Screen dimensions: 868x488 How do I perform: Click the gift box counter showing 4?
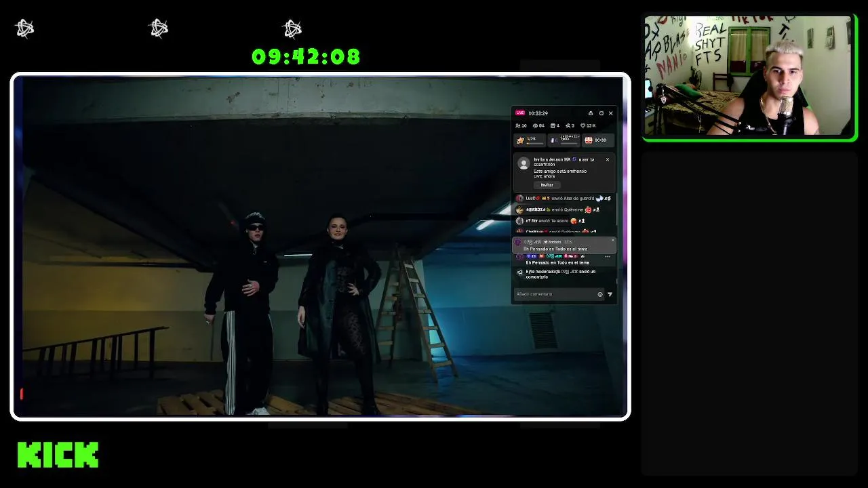pos(555,125)
